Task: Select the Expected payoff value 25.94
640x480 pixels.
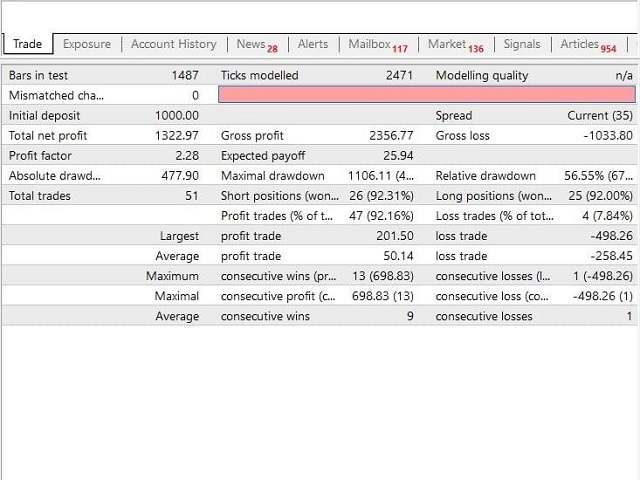Action: pos(398,156)
